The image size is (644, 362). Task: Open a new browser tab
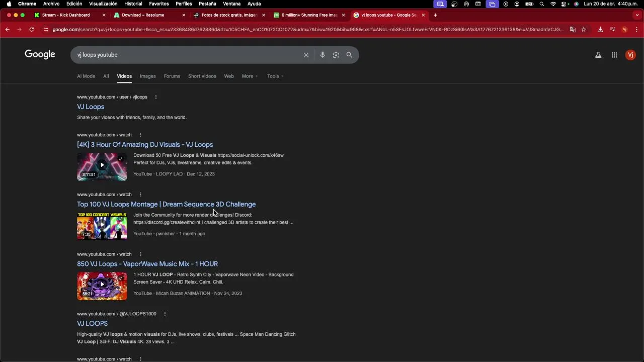coord(435,15)
